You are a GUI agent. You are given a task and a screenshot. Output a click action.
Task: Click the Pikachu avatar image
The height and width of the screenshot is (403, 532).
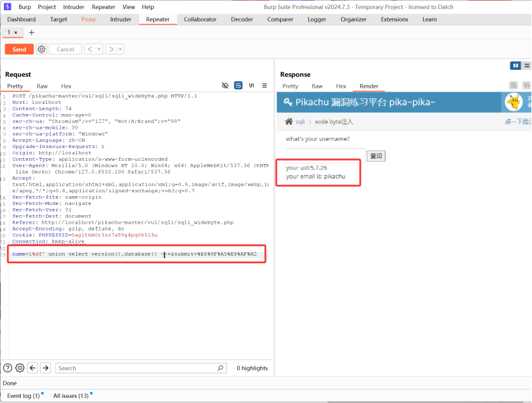(513, 102)
